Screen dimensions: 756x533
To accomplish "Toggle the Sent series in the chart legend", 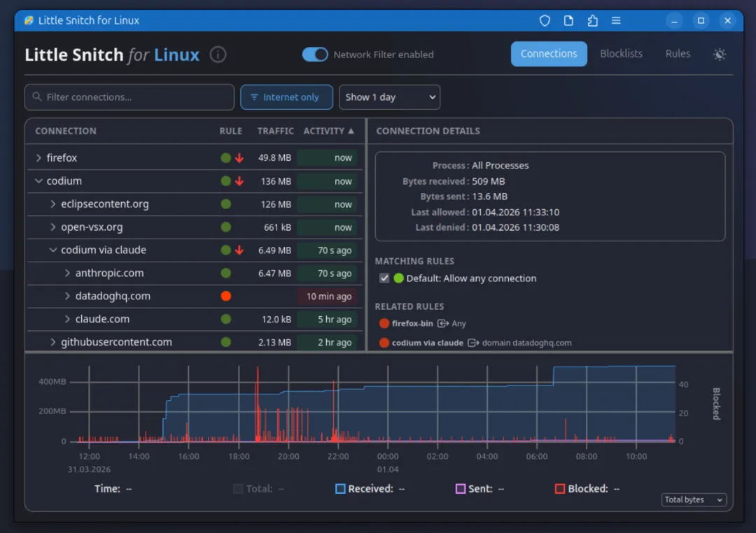I will pyautogui.click(x=461, y=489).
